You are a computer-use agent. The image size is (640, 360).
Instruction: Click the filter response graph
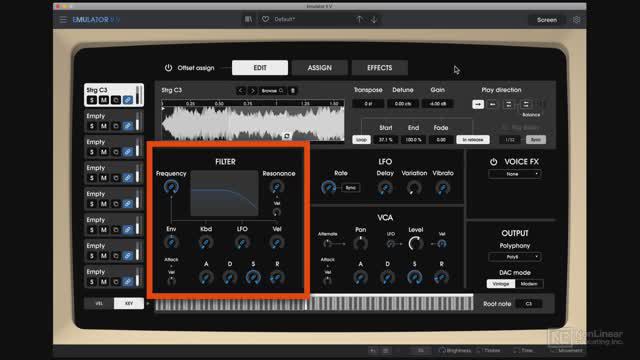point(224,193)
